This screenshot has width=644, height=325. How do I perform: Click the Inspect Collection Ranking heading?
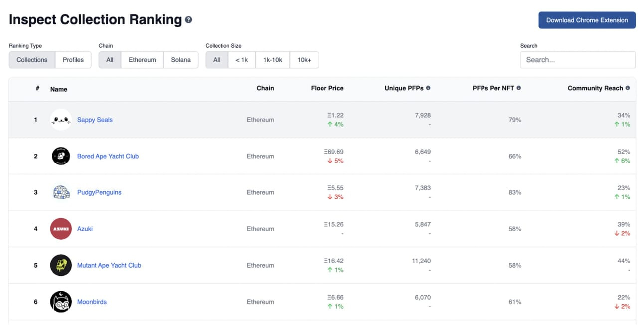pyautogui.click(x=96, y=20)
